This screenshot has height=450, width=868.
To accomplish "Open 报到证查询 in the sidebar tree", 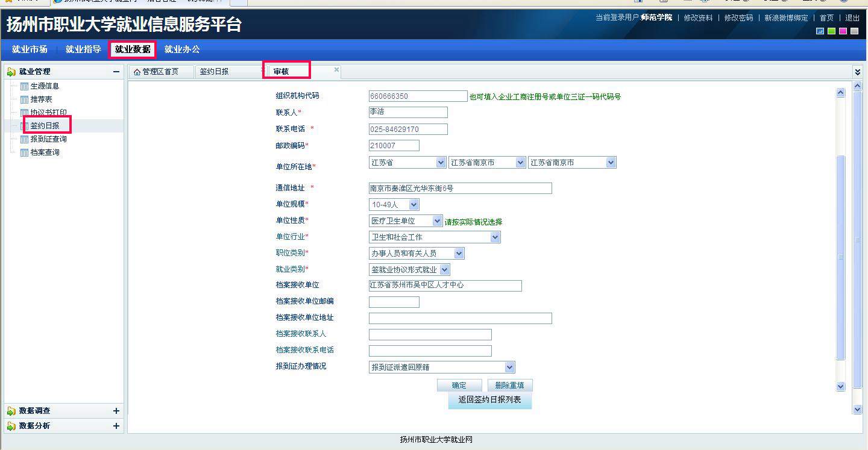I will [x=49, y=139].
